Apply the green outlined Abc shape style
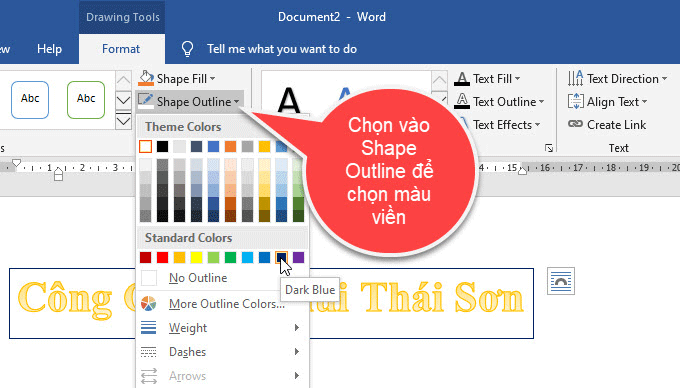The height and width of the screenshot is (388, 680). coord(86,99)
